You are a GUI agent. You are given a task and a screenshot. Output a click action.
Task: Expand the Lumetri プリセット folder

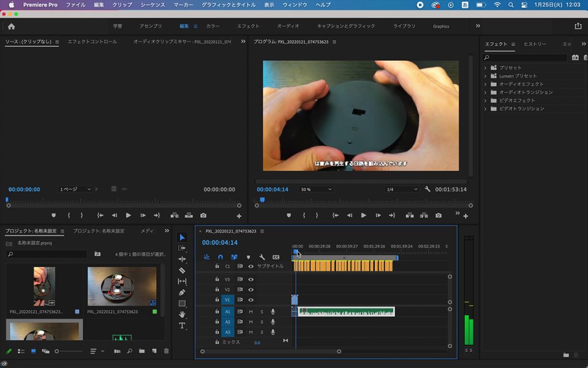[x=486, y=76]
